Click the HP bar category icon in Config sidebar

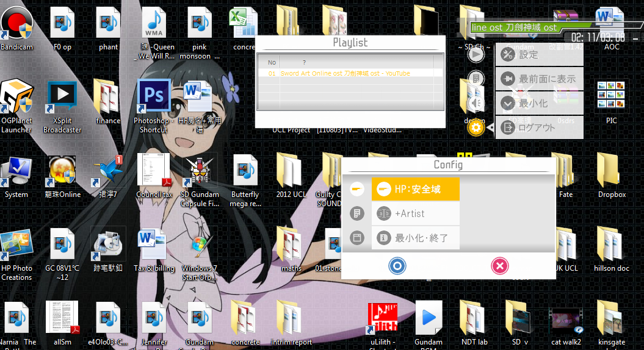point(357,189)
